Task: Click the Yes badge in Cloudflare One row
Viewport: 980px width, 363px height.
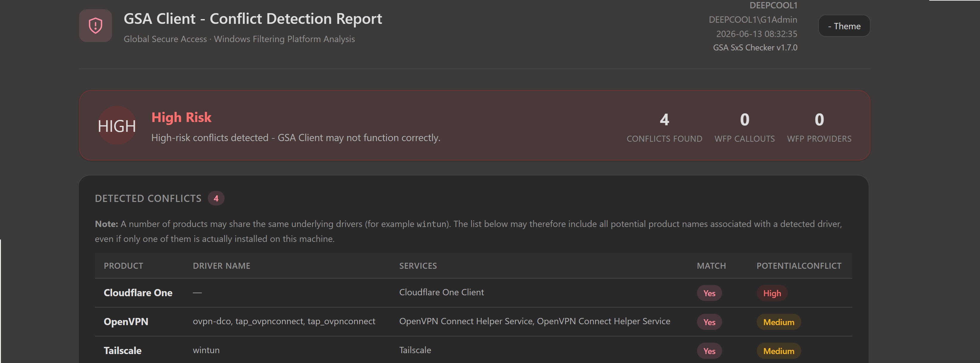Action: point(709,293)
